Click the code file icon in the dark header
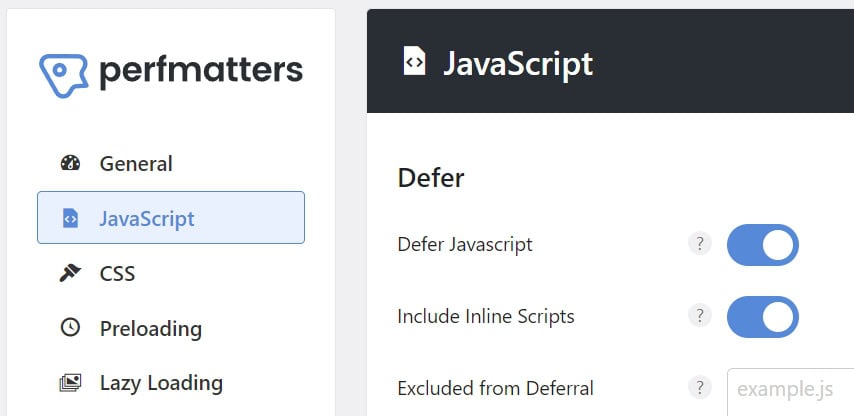The image size is (854, 416). point(414,62)
